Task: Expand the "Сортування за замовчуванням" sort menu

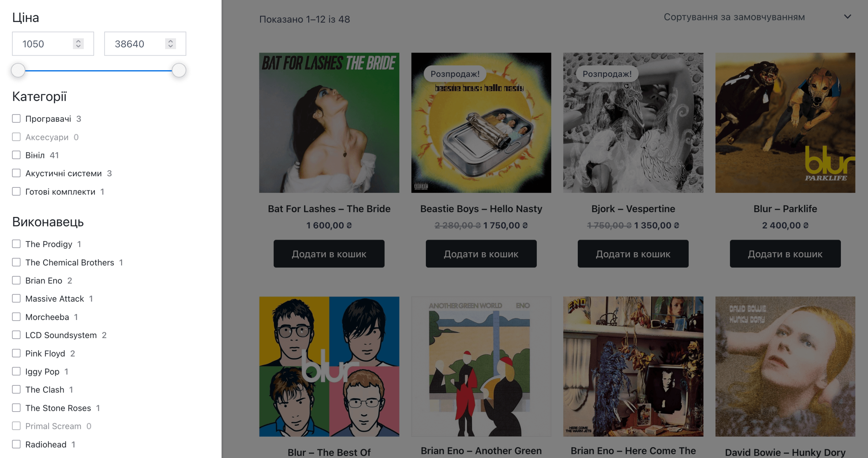Action: [734, 17]
